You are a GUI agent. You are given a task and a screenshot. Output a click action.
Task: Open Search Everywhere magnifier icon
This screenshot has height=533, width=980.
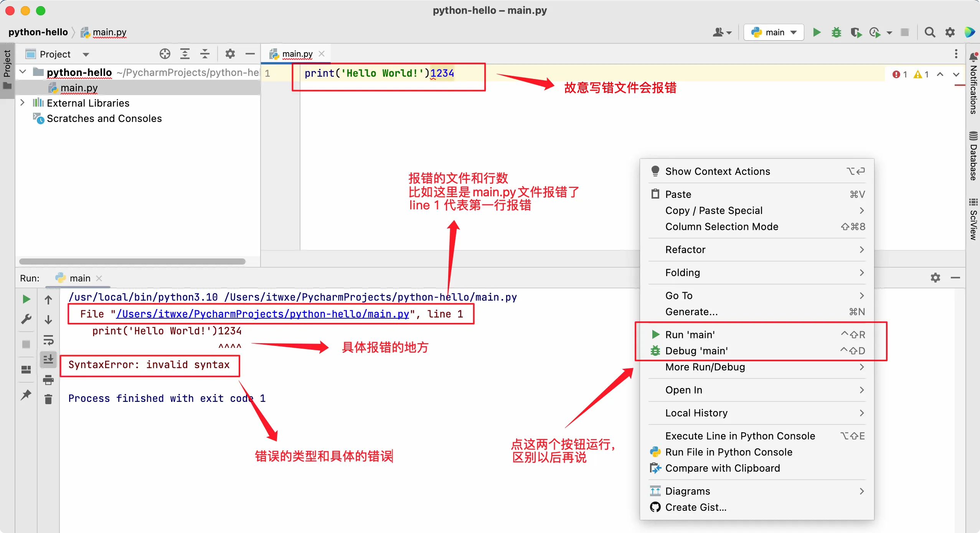930,32
